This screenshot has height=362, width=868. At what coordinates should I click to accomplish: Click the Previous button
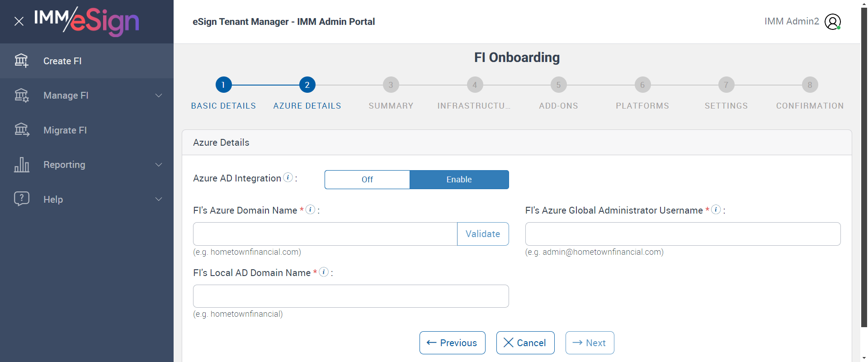pyautogui.click(x=452, y=343)
